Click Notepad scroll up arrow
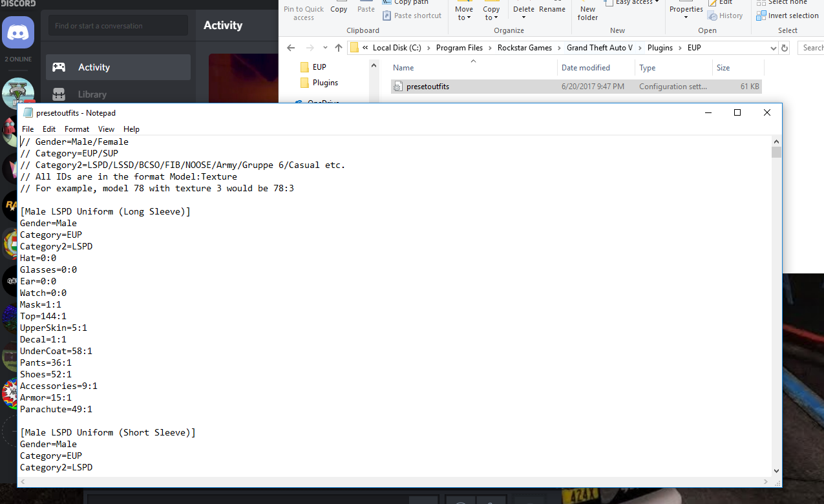This screenshot has width=824, height=504. tap(776, 141)
